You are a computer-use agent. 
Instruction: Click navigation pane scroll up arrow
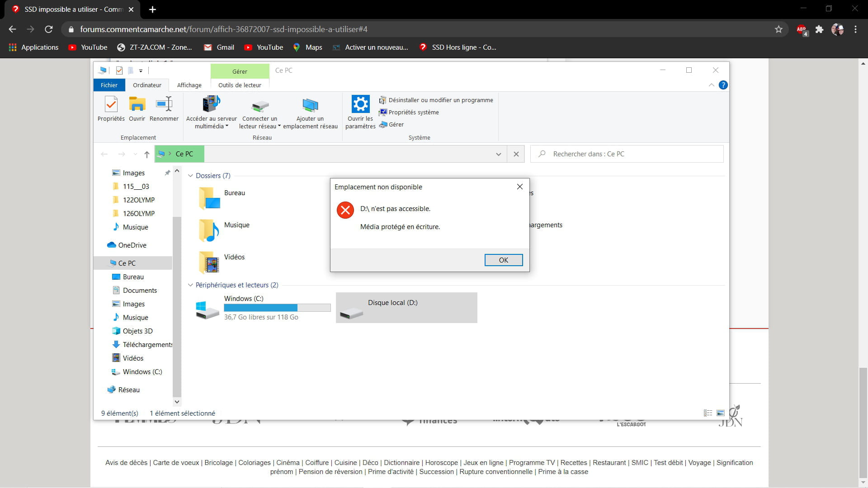(x=177, y=171)
